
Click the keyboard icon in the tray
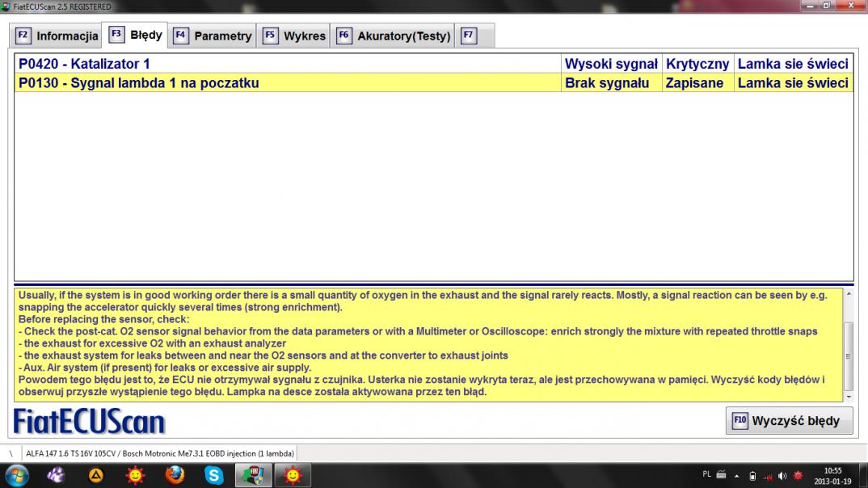721,474
